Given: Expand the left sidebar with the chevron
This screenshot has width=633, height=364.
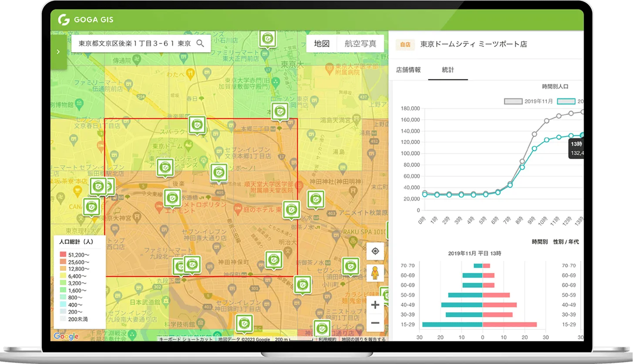Looking at the screenshot, I should pyautogui.click(x=58, y=51).
